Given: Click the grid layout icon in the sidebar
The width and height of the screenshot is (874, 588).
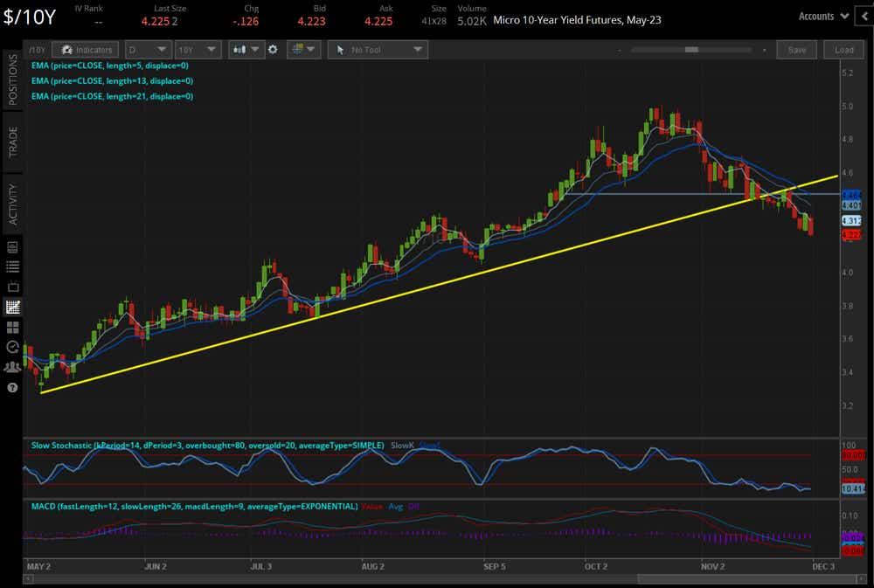Looking at the screenshot, I should [11, 327].
